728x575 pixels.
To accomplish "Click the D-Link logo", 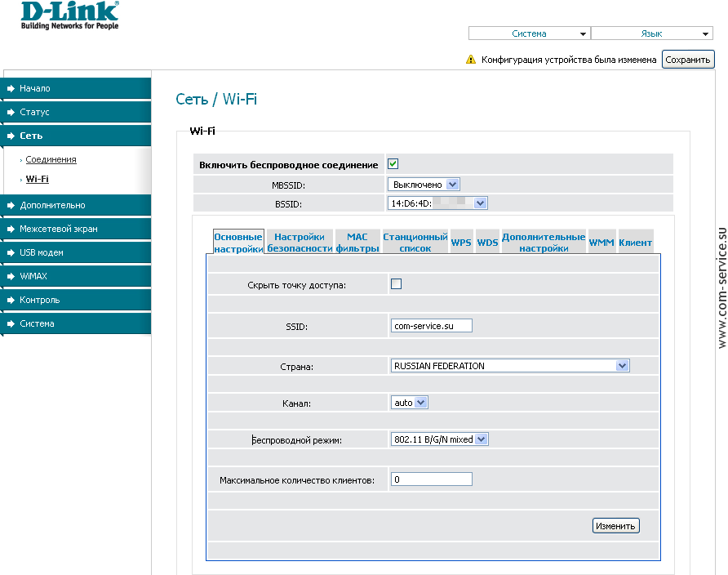I will [69, 16].
